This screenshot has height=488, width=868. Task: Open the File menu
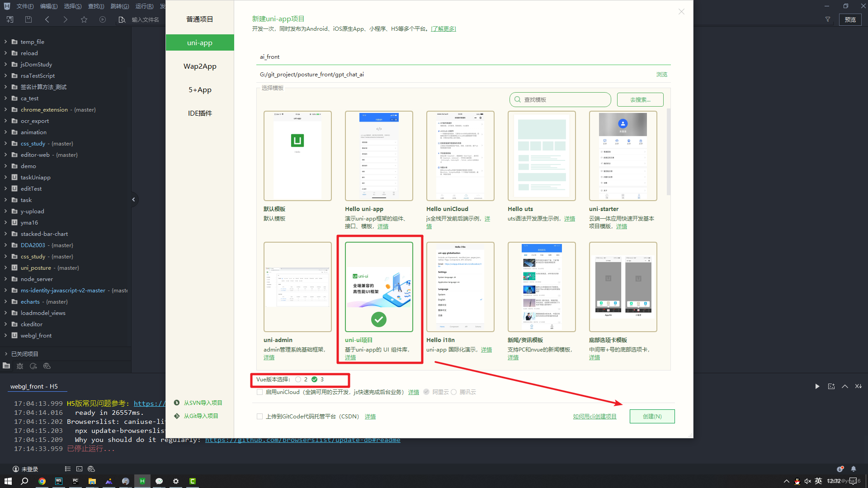coord(25,6)
